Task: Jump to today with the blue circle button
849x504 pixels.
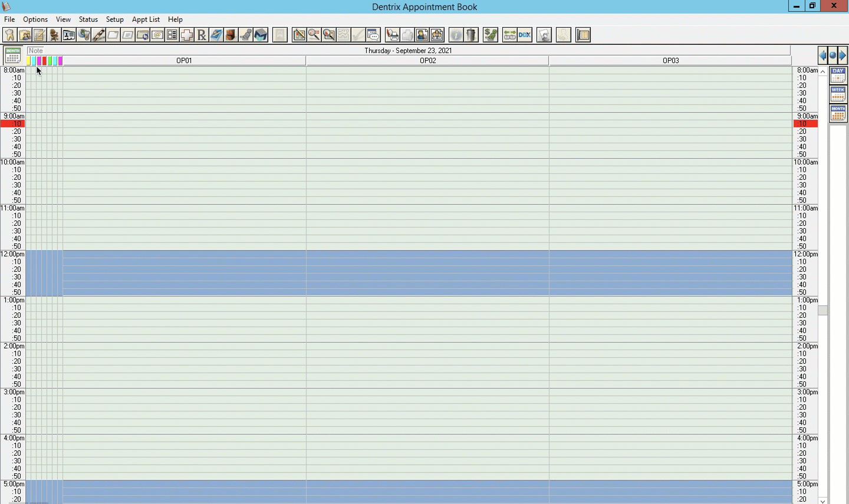Action: coord(832,55)
